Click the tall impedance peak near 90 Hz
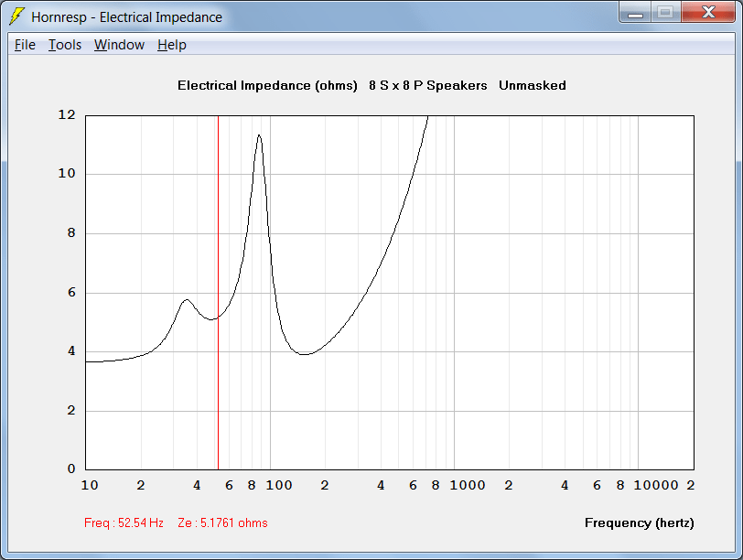Viewport: 743px width, 560px height. [x=259, y=136]
